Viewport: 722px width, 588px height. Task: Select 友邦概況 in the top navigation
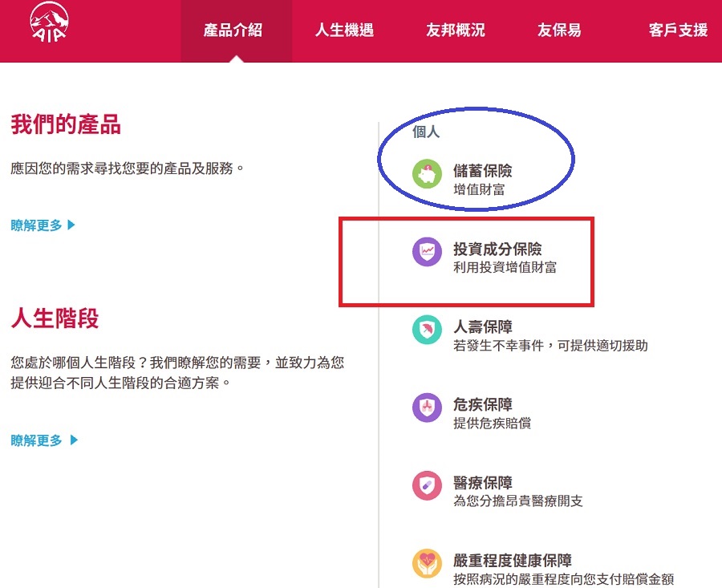[456, 31]
